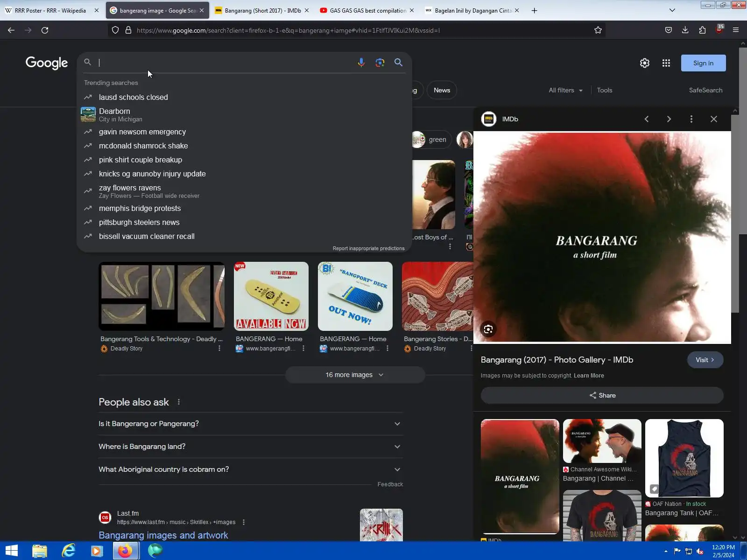Select 'bissell vacuum cleaner recall' suggestion

(244, 236)
